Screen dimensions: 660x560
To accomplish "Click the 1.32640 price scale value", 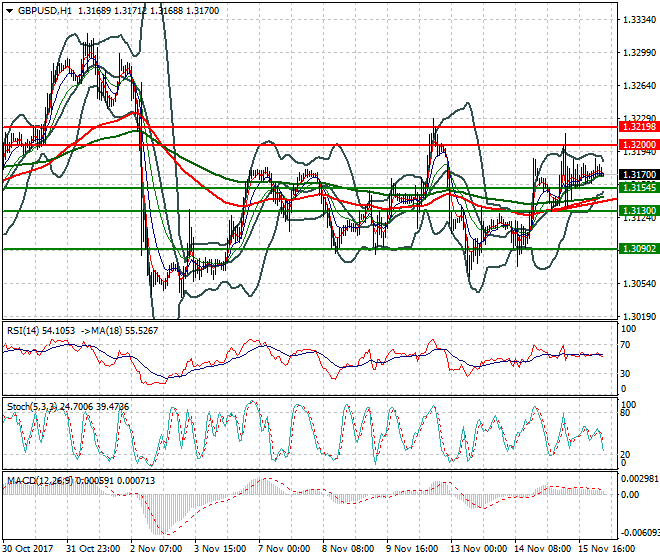I will (x=639, y=86).
